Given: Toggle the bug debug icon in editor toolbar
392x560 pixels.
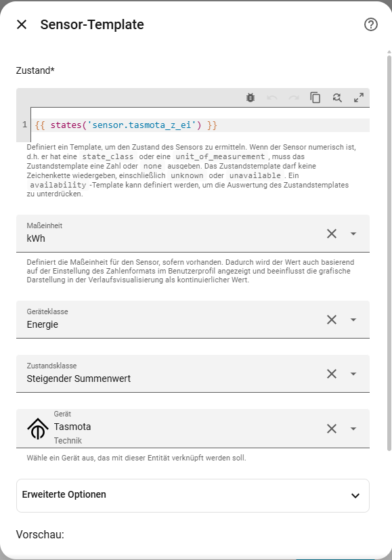Looking at the screenshot, I should pos(251,98).
